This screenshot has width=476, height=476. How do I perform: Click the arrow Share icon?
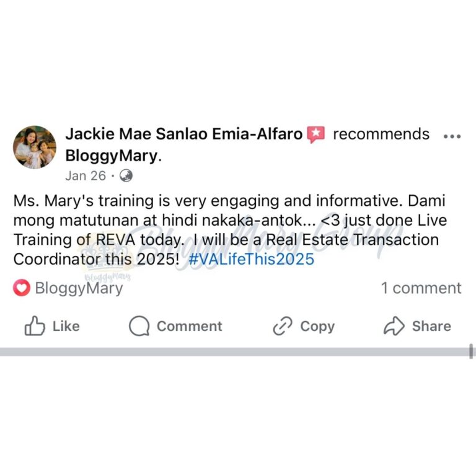394,326
